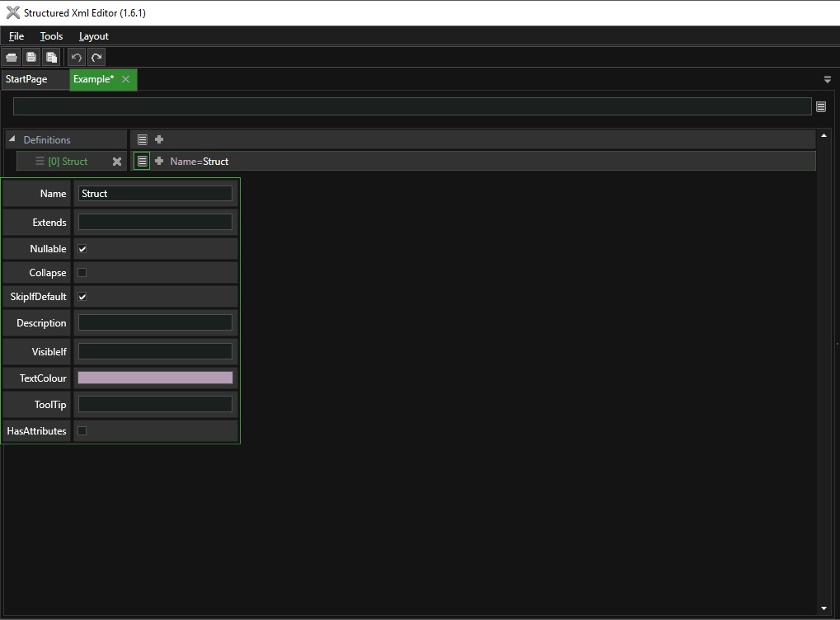The width and height of the screenshot is (840, 620).
Task: Click the attributes list icon in Definitions row
Action: click(142, 140)
